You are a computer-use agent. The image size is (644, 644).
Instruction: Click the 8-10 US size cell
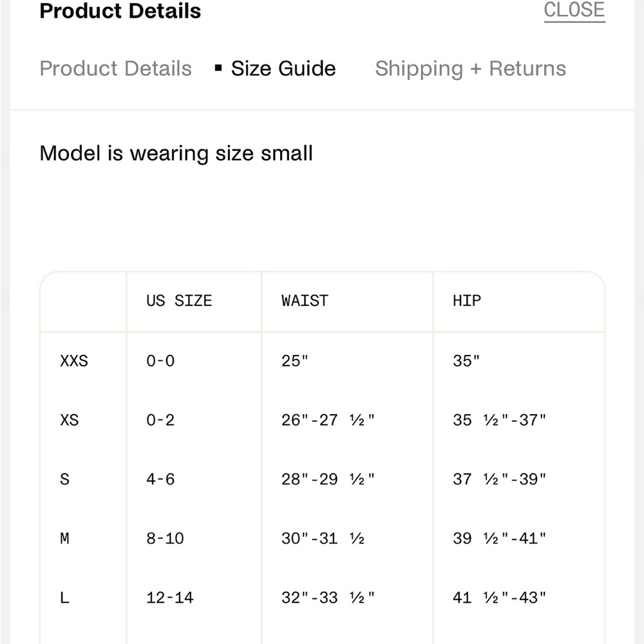point(165,538)
